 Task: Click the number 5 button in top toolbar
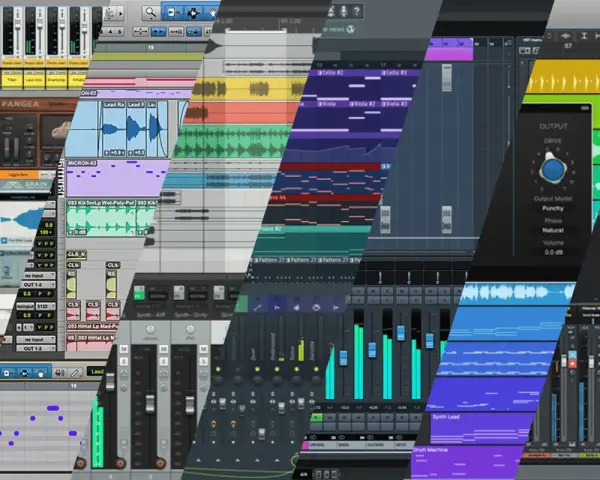pos(119,31)
